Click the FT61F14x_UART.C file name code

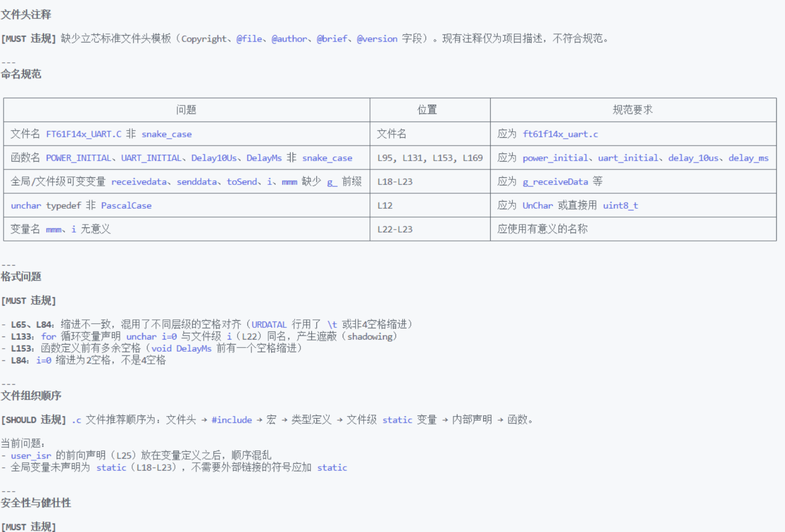point(84,134)
